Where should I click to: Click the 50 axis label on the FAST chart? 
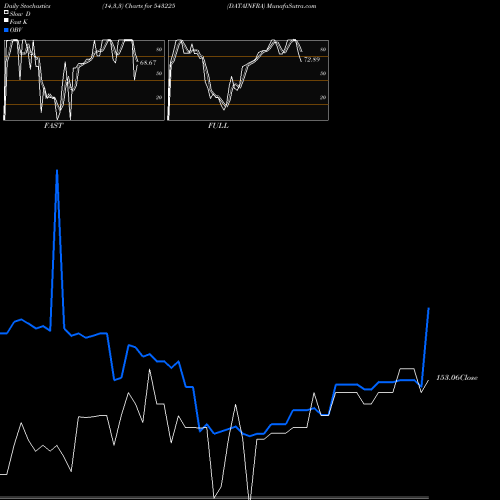(x=159, y=73)
